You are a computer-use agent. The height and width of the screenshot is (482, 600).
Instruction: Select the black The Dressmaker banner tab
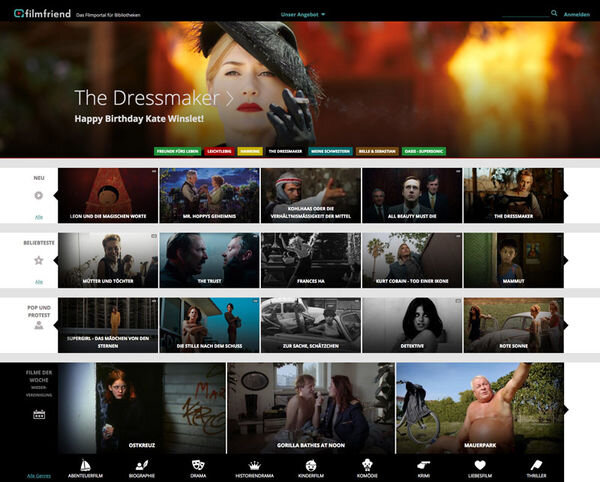[x=285, y=151]
